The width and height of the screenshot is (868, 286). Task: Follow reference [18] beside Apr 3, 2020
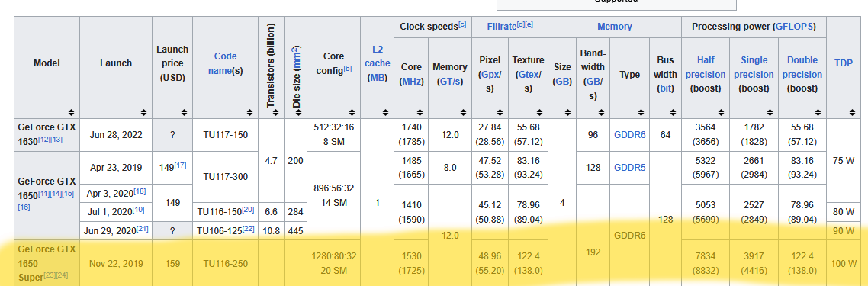tap(140, 191)
